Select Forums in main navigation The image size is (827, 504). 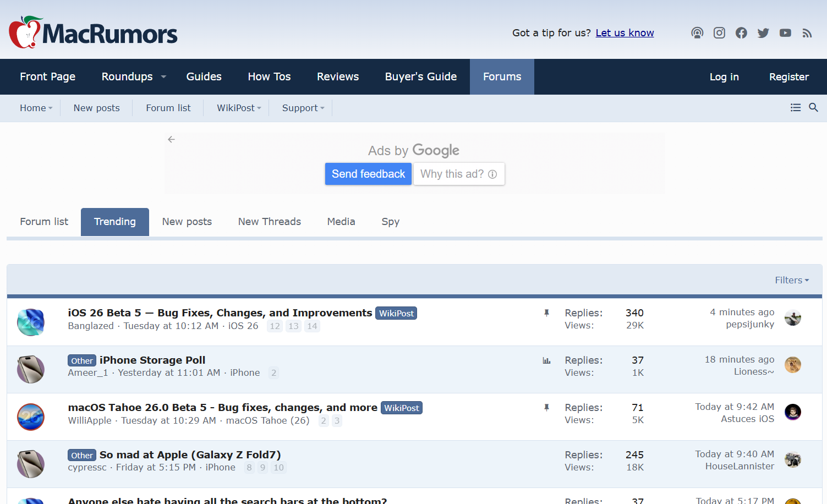[502, 76]
